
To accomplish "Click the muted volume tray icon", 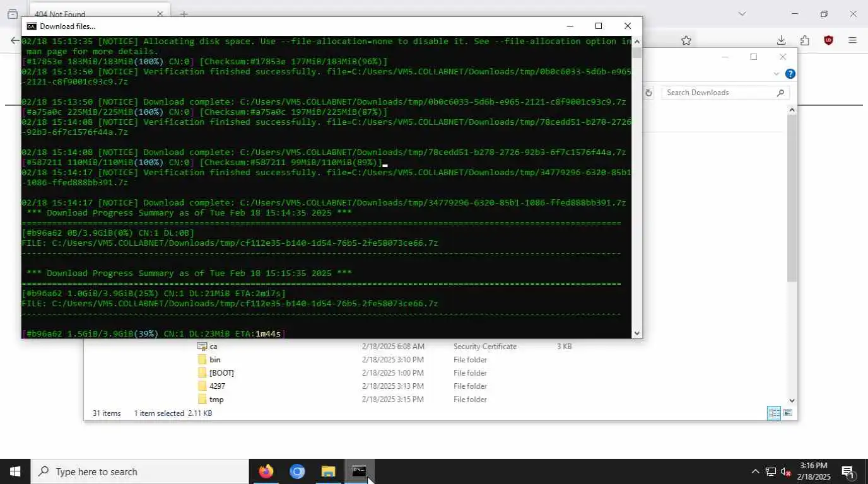I will (x=785, y=471).
